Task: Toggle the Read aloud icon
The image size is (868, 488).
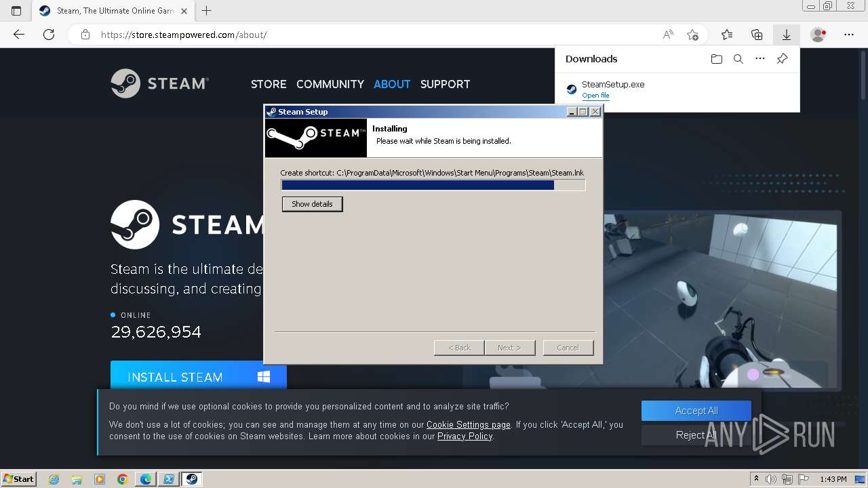Action: tap(668, 35)
